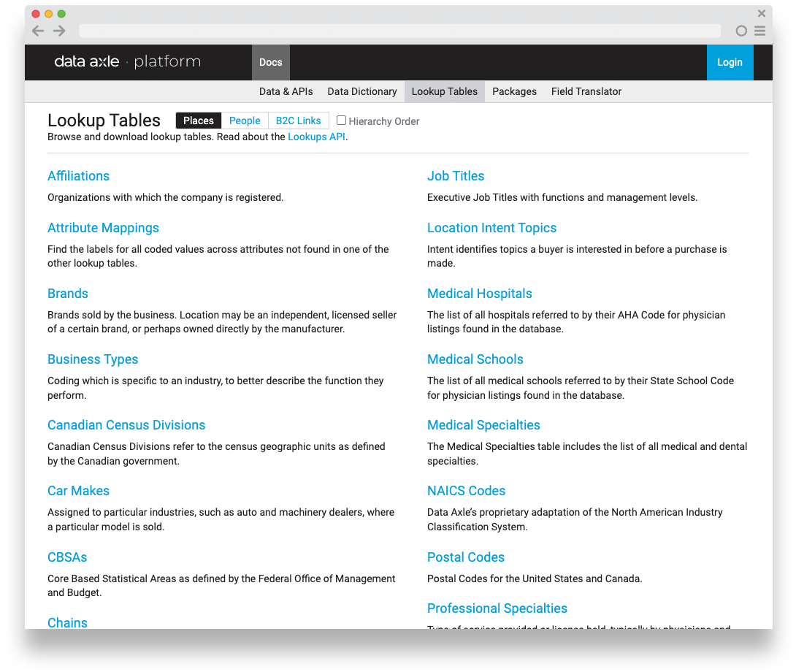Open the Business Types table
Screen dimensions: 796x672
coord(93,359)
